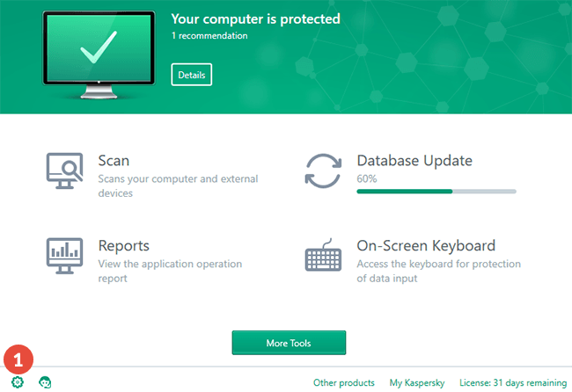
Task: Click the Database Update progress bar
Action: tap(436, 192)
